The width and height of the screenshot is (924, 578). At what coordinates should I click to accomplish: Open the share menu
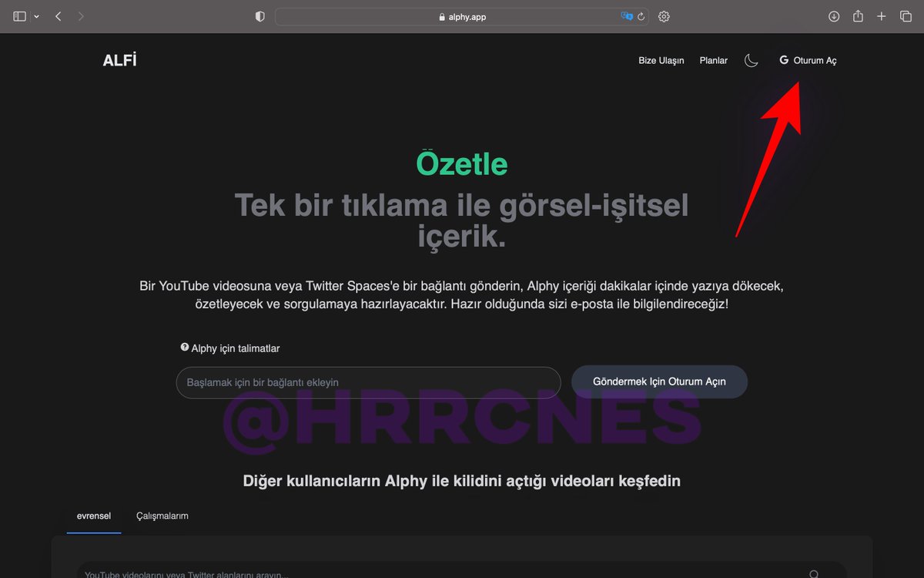pyautogui.click(x=858, y=16)
